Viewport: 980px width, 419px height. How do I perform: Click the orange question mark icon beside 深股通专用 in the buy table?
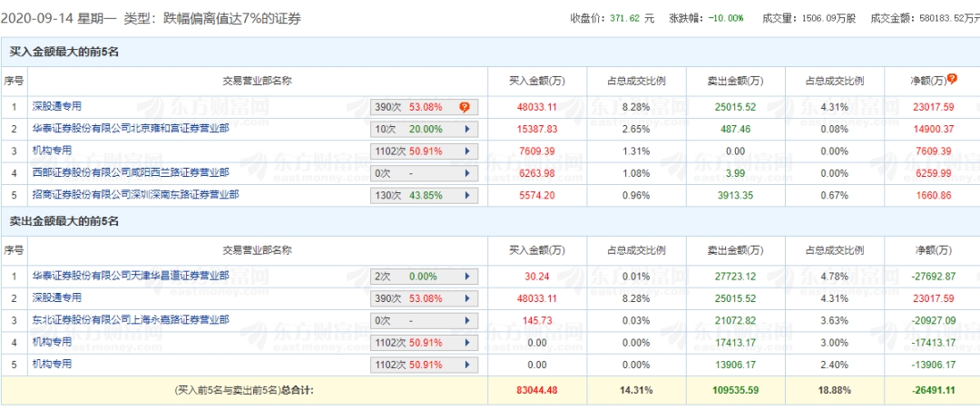pos(464,108)
